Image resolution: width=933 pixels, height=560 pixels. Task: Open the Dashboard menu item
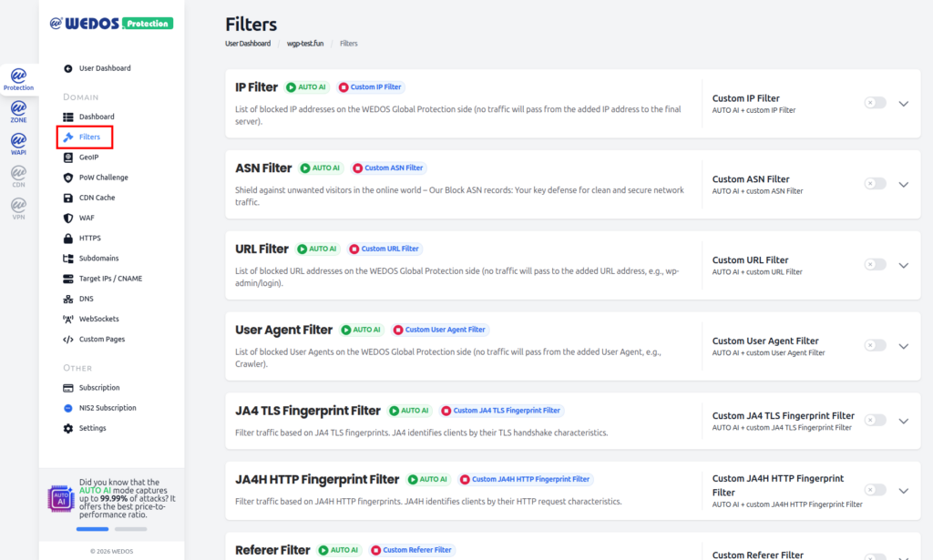[x=97, y=117]
